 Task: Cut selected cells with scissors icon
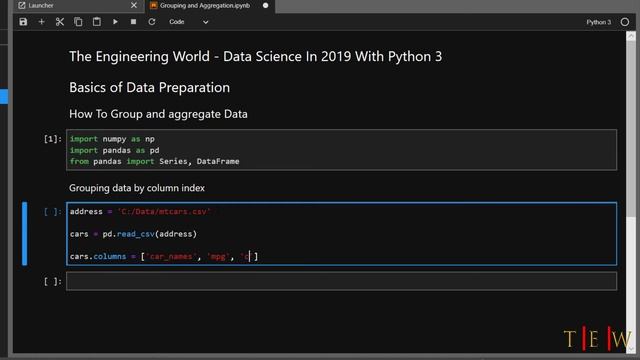click(60, 22)
